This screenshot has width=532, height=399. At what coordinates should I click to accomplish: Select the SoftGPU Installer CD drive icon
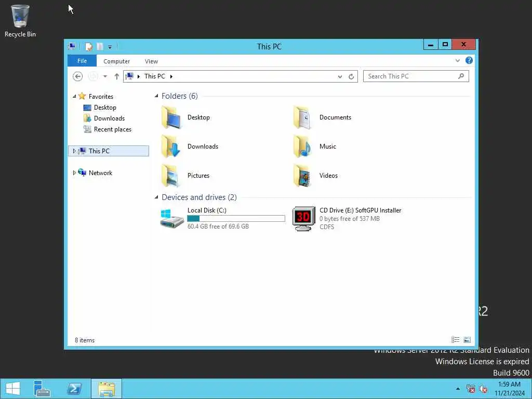[303, 219]
